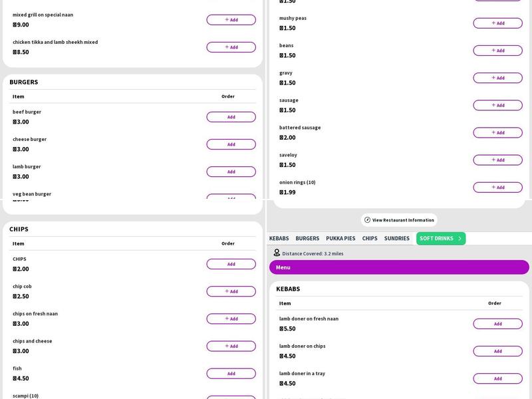Select the BURGERS category tab
Image resolution: width=532 pixels, height=399 pixels.
coord(307,239)
